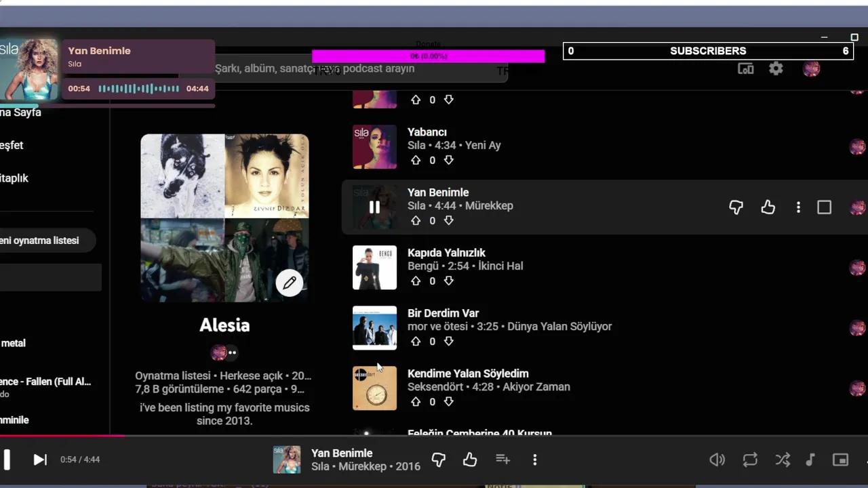Edit the Alesia playlist with pencil icon
868x488 pixels.
coord(290,283)
